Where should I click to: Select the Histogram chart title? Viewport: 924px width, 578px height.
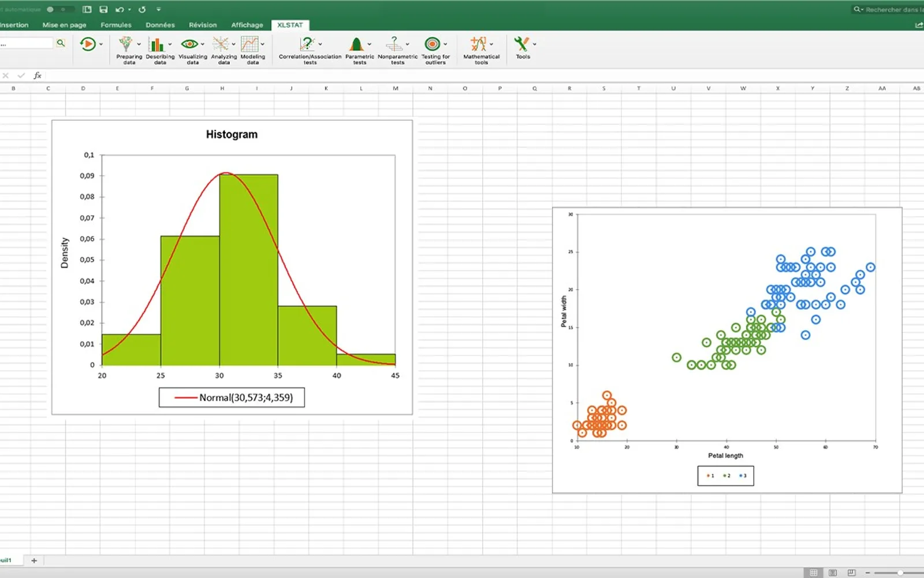coord(232,134)
